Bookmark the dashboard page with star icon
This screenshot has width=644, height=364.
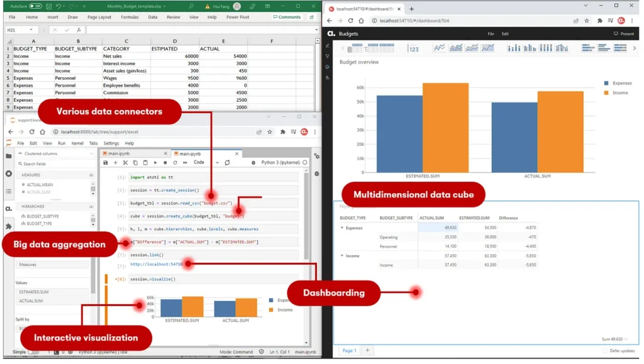click(587, 21)
